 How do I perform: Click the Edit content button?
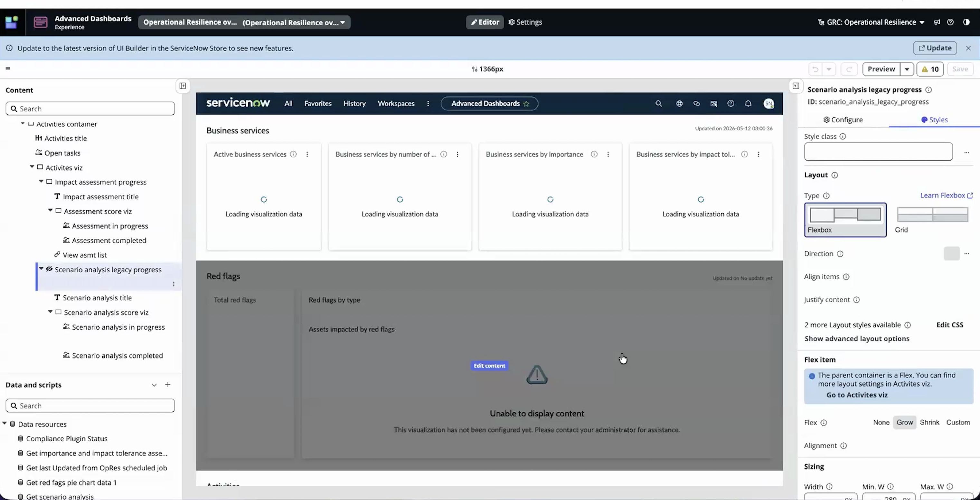489,366
